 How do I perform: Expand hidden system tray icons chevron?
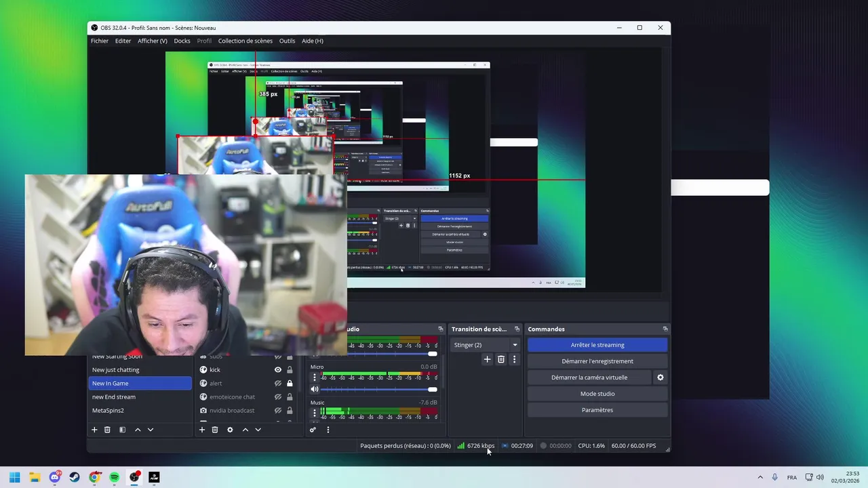760,477
